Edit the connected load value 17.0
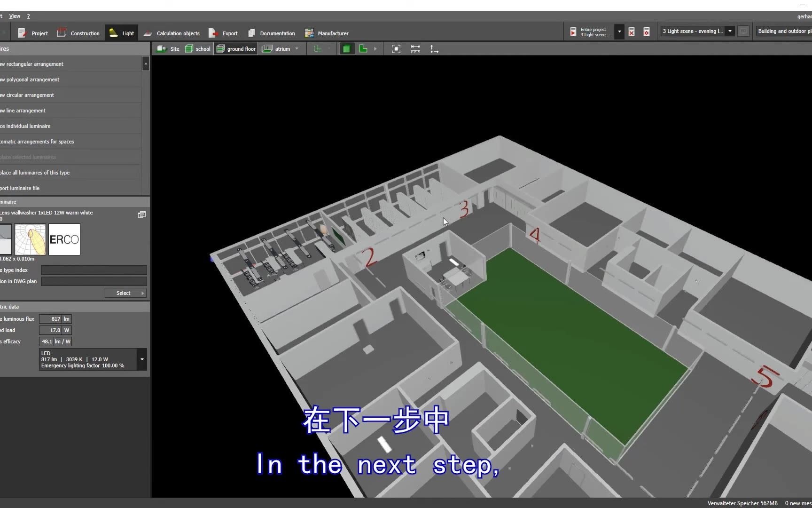The width and height of the screenshot is (812, 508). 51,330
